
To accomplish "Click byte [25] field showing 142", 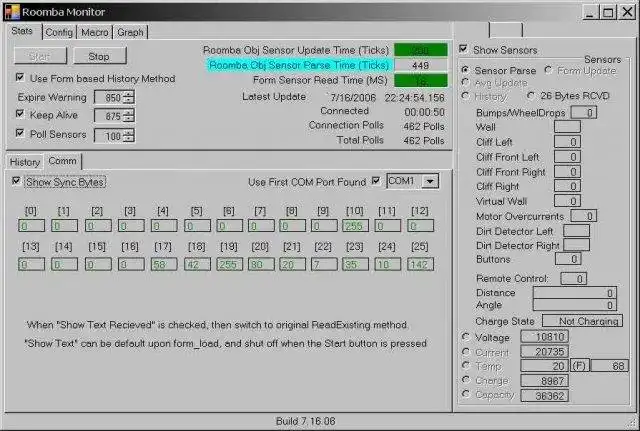I will pyautogui.click(x=420, y=264).
